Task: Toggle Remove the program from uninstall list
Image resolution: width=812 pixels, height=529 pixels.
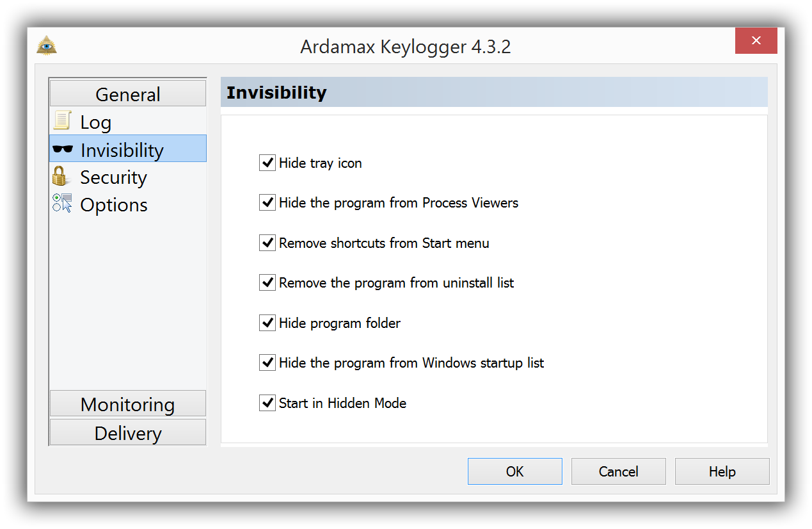Action: 267,282
